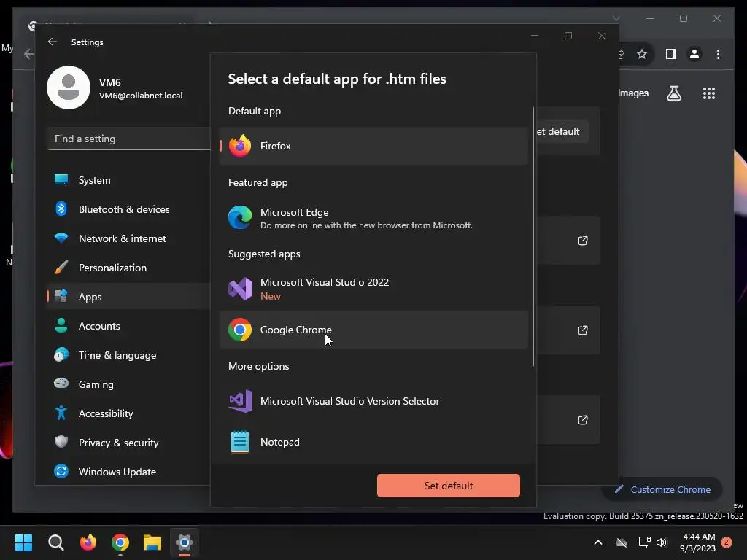Go to Network & internet settings
Image resolution: width=747 pixels, height=560 pixels.
(128, 238)
